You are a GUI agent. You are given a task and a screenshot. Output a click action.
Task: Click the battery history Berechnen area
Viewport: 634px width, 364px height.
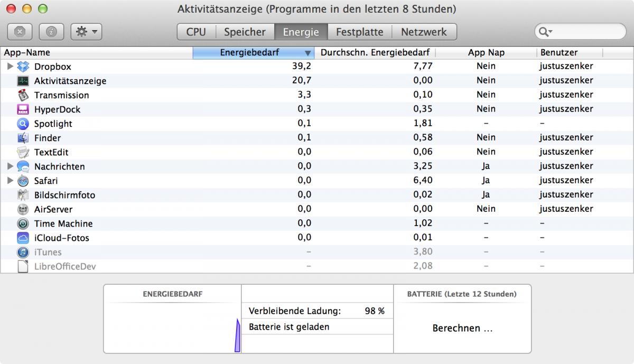462,328
